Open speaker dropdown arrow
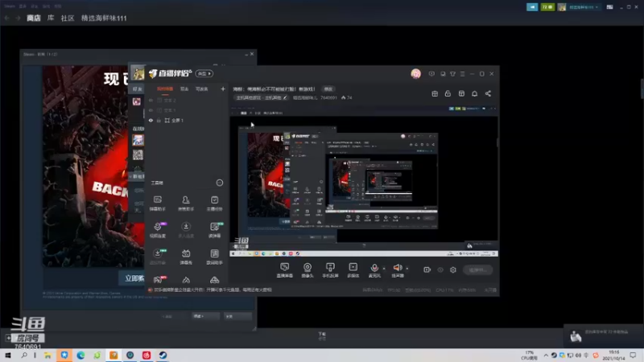Screen dimensions: 644x362 tap(407, 269)
